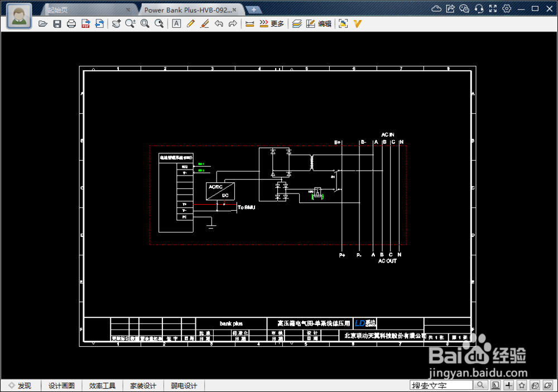Select the text annotation A tool
The height and width of the screenshot is (392, 558).
tap(176, 24)
